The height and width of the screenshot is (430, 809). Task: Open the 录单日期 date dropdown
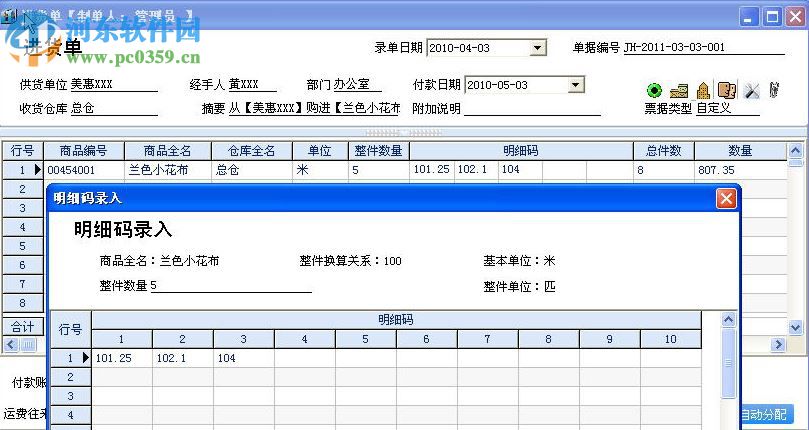pos(537,48)
